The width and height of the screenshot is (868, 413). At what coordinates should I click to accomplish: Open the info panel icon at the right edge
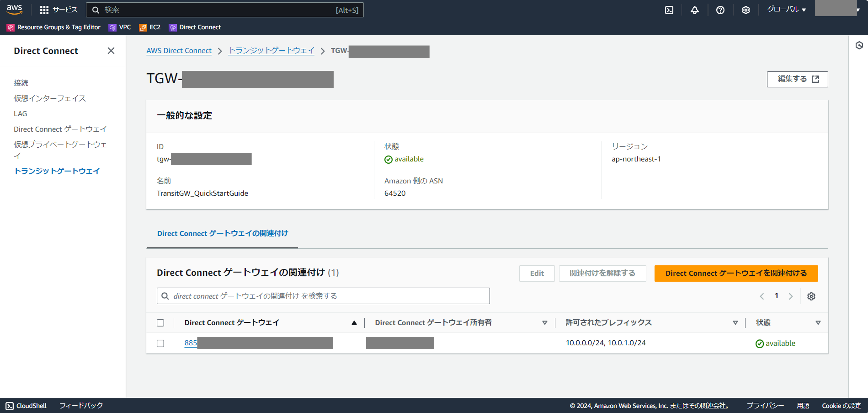click(859, 45)
